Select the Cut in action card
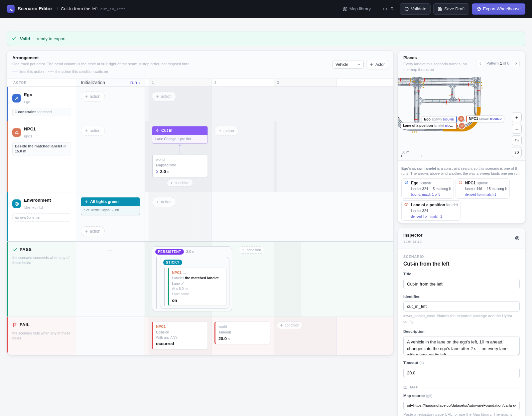 coord(180,135)
